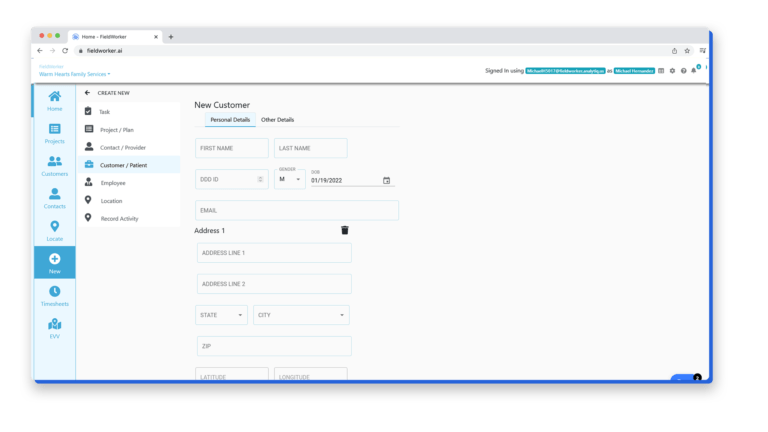Switch to the Other Details tab
Viewport: 768px width, 432px height.
click(277, 120)
